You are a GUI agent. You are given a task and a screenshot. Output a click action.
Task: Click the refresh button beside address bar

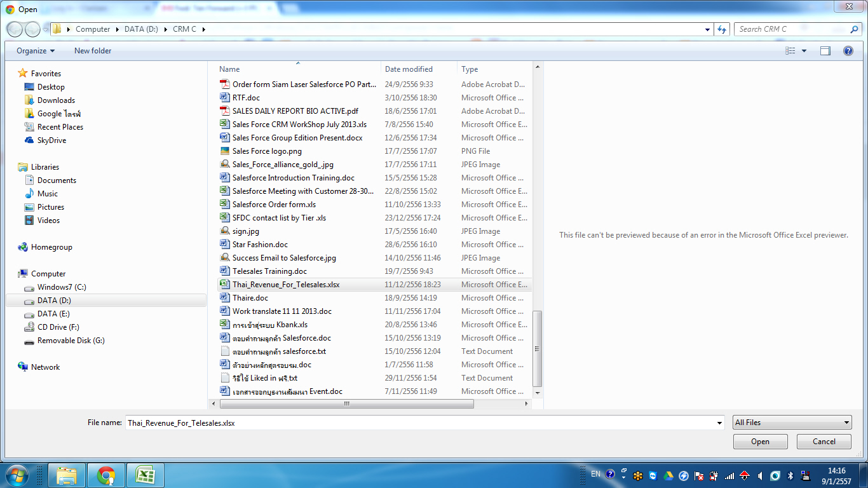pos(721,29)
